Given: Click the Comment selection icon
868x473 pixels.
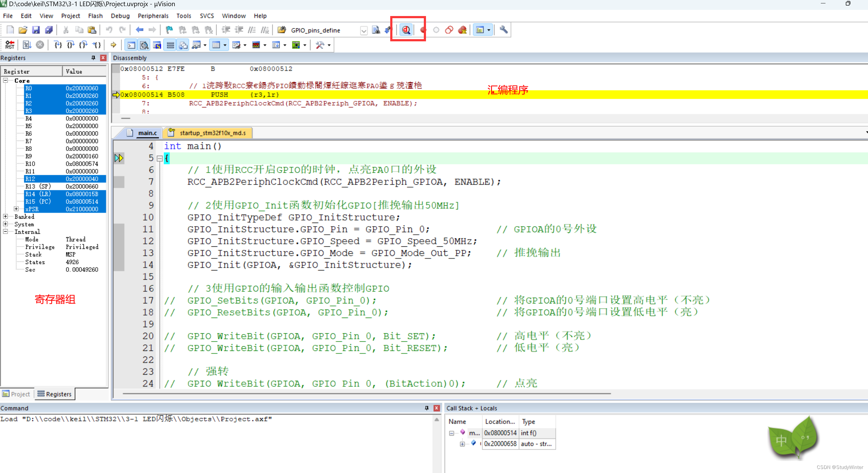Looking at the screenshot, I should (x=252, y=30).
